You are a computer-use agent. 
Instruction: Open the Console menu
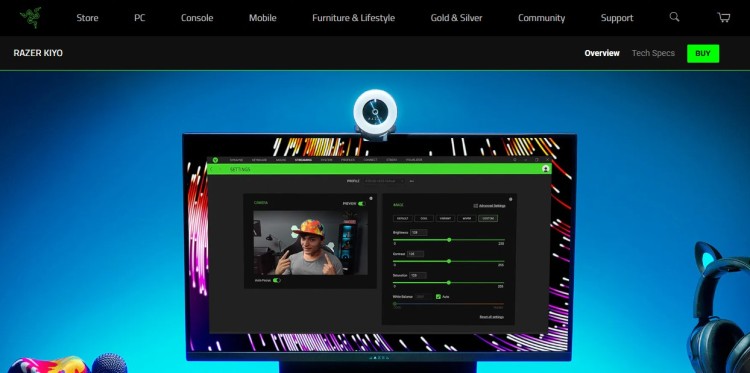[197, 18]
